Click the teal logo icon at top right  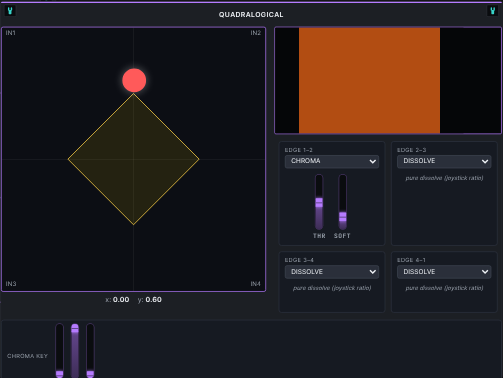click(x=492, y=11)
